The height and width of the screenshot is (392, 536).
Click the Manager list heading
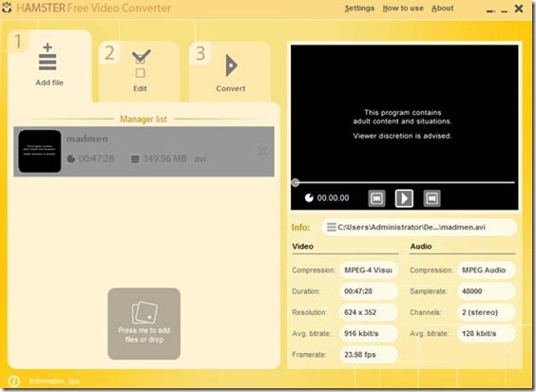click(144, 120)
